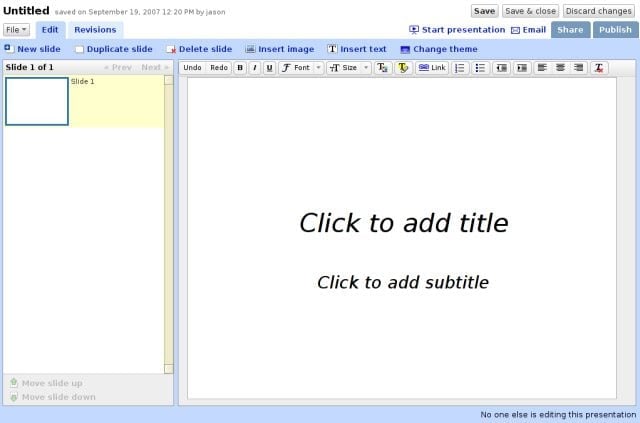640x423 pixels.
Task: Click the Insert image icon
Action: tap(251, 49)
